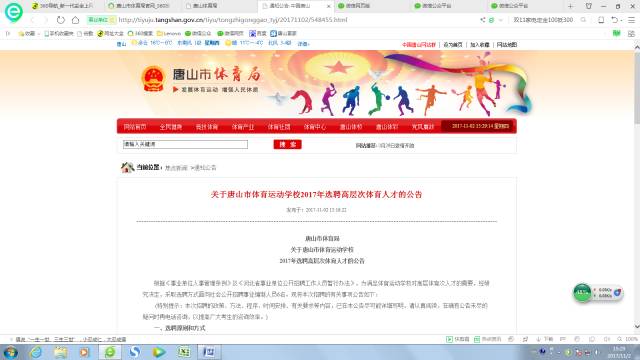Click the 360 browser logo avatar
This screenshot has width=640, height=360.
(13, 12)
